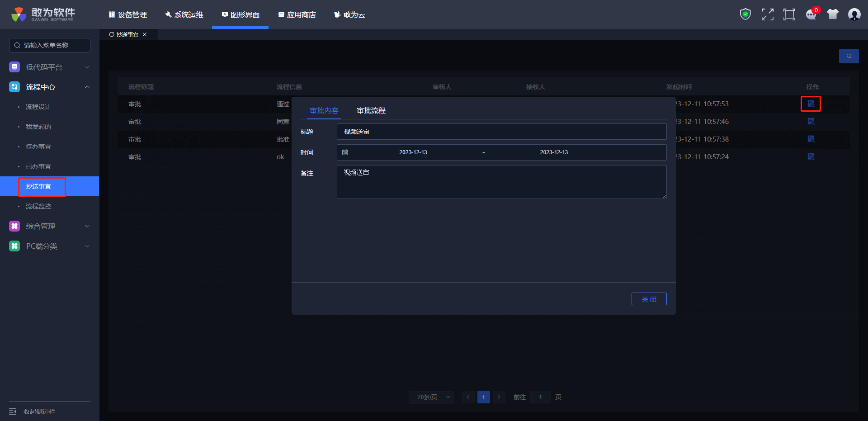This screenshot has height=421, width=868.
Task: Open the message notifications chat icon
Action: click(811, 14)
